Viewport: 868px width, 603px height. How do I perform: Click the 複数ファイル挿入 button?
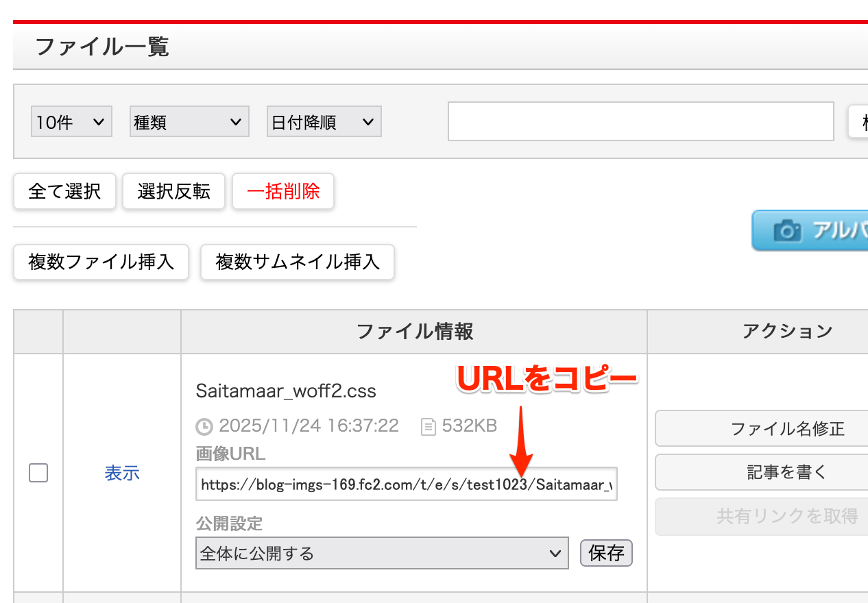(x=101, y=262)
